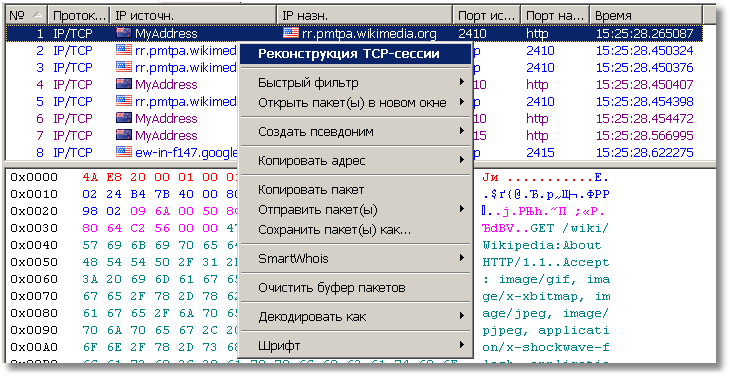This screenshot has width=730, height=377.
Task: Open the Создать псевдоним submenu
Action: click(x=355, y=132)
